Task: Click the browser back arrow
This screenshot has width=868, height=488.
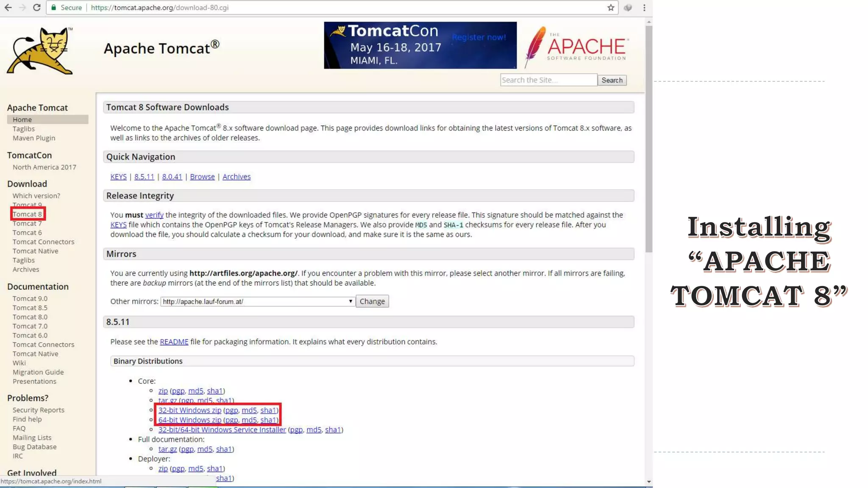Action: [8, 8]
